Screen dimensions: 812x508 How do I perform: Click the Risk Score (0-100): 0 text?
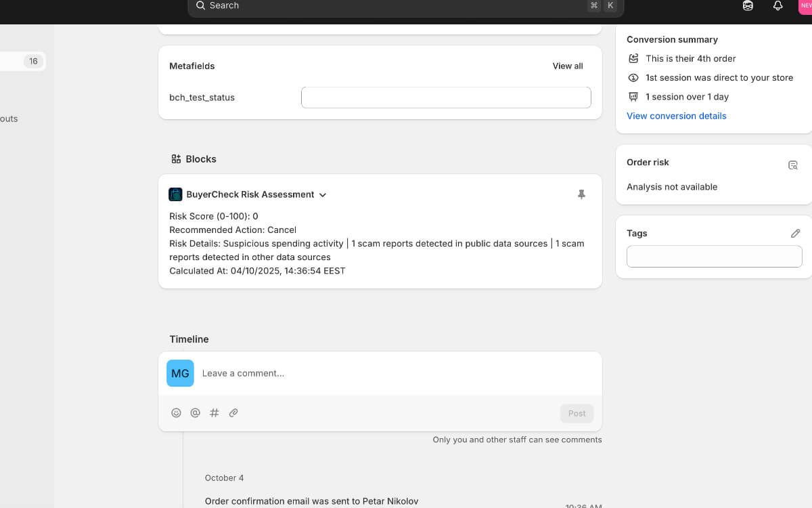point(214,216)
